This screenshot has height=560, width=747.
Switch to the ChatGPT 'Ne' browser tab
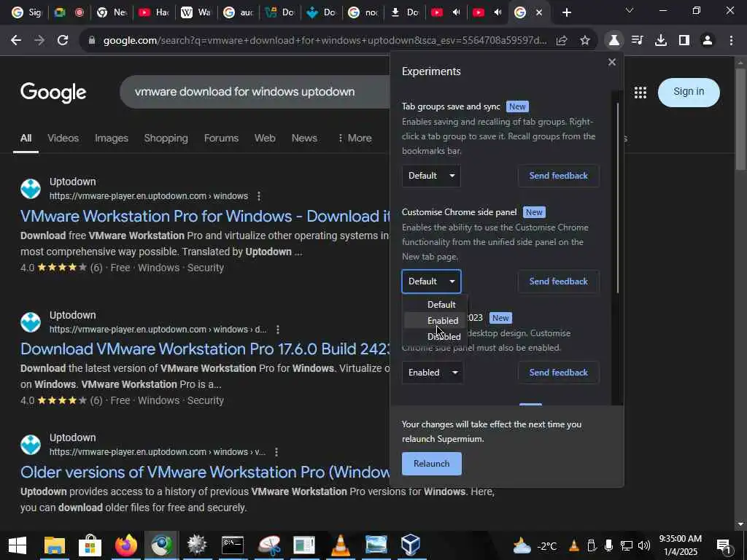pos(112,12)
